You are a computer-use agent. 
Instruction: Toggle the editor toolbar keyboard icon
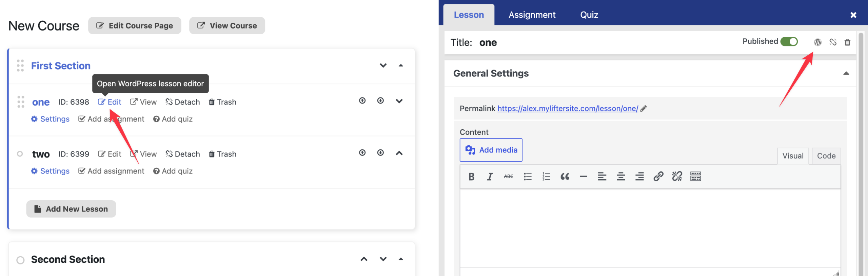tap(695, 177)
